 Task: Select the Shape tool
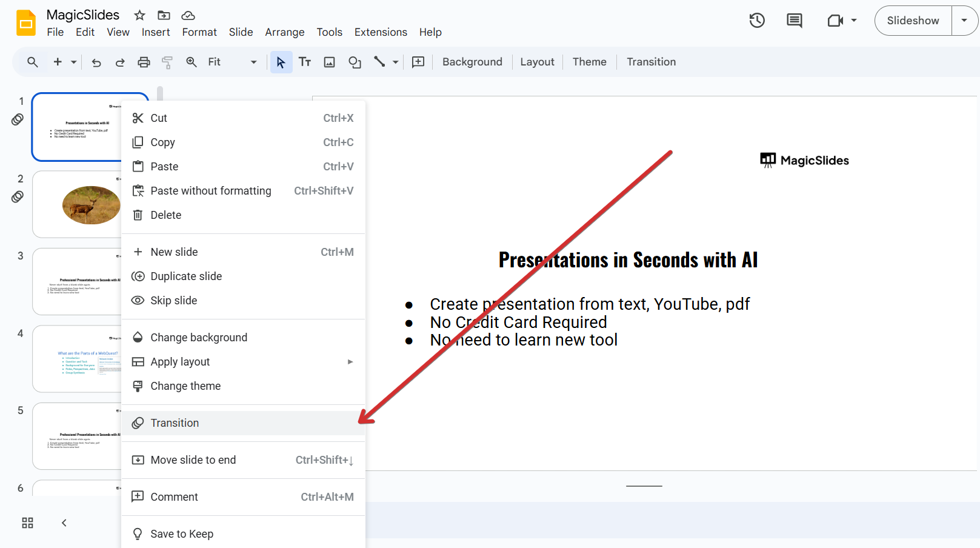click(x=355, y=62)
